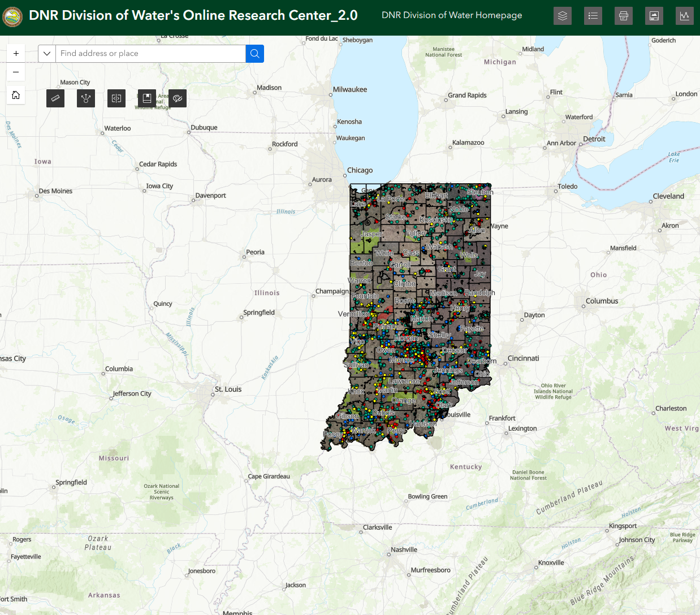The width and height of the screenshot is (700, 615).
Task: Open the Layers panel
Action: point(563,15)
